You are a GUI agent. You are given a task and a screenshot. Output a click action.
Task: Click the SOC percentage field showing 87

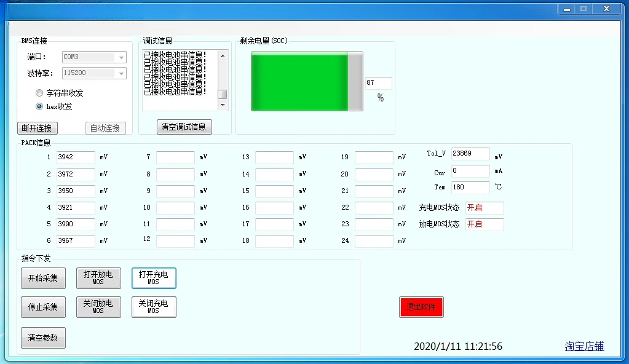[378, 83]
